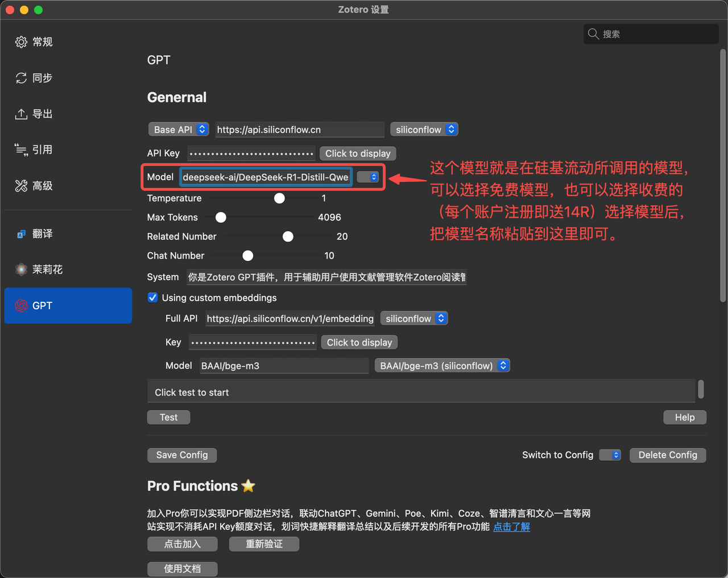Viewport: 728px width, 578px height.
Task: Adjust the Chat Number slider
Action: click(x=248, y=256)
